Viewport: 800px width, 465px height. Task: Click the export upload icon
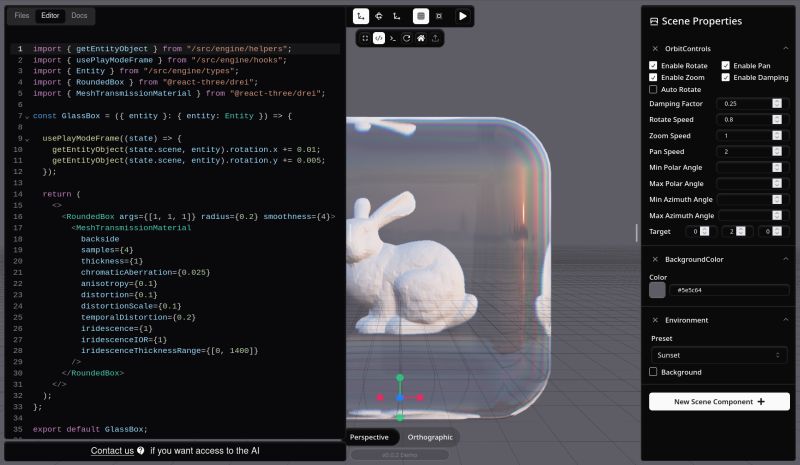tap(435, 38)
